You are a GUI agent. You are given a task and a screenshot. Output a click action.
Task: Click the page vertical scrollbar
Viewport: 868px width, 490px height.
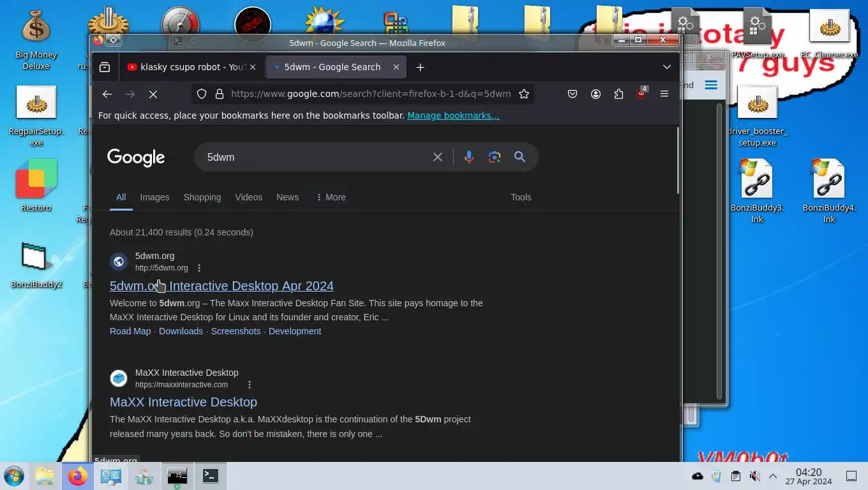click(x=677, y=160)
